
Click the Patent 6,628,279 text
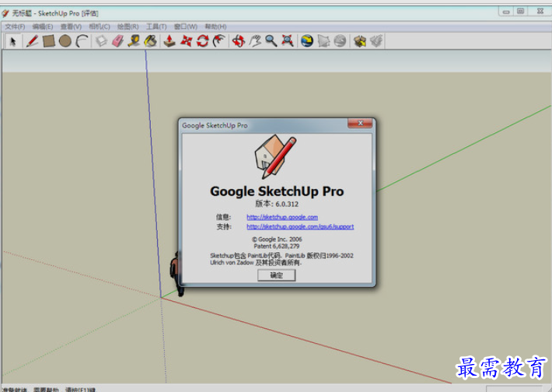pyautogui.click(x=277, y=247)
